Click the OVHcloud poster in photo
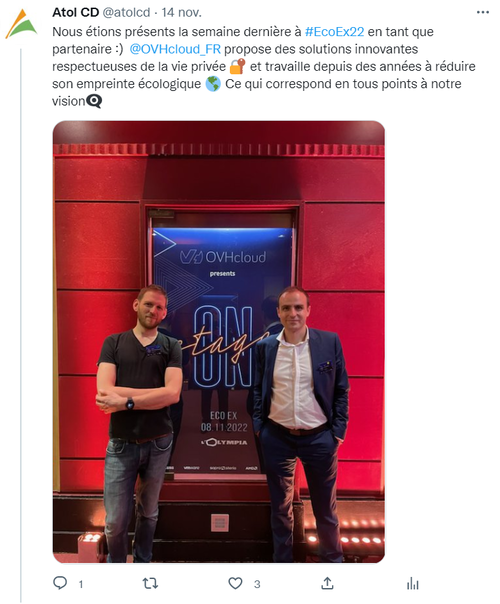 click(222, 349)
